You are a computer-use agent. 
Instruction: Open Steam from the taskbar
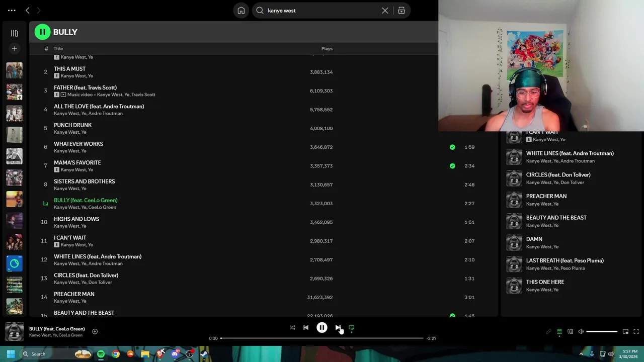point(204,354)
